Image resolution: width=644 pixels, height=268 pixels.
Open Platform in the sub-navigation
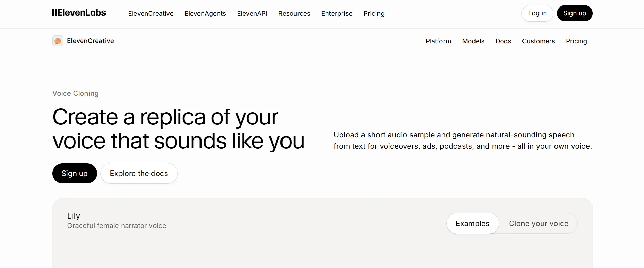[x=438, y=41]
